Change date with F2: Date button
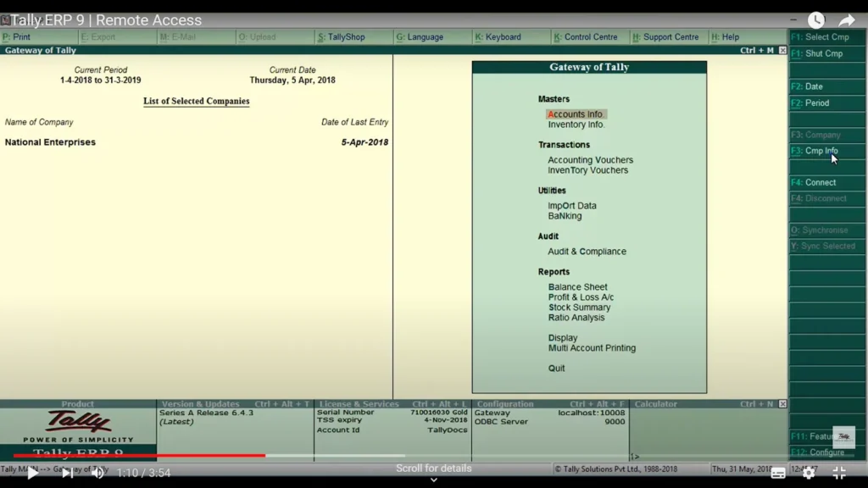 [x=827, y=87]
